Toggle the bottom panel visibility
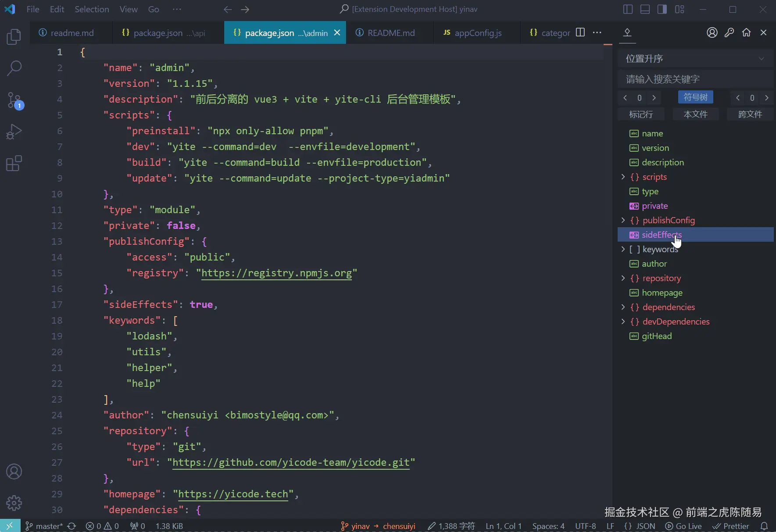Image resolution: width=776 pixels, height=532 pixels. pyautogui.click(x=645, y=9)
